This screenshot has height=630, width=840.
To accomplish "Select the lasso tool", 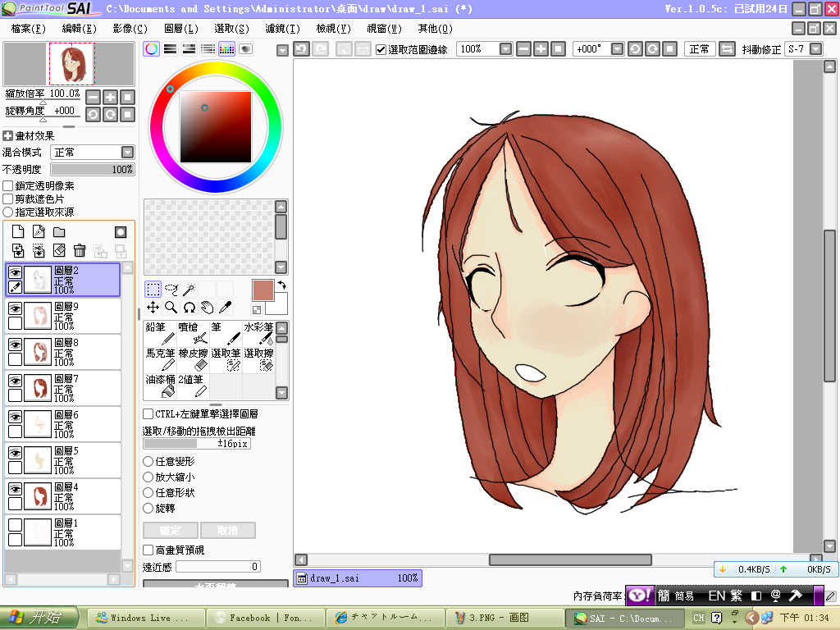I will pyautogui.click(x=171, y=290).
